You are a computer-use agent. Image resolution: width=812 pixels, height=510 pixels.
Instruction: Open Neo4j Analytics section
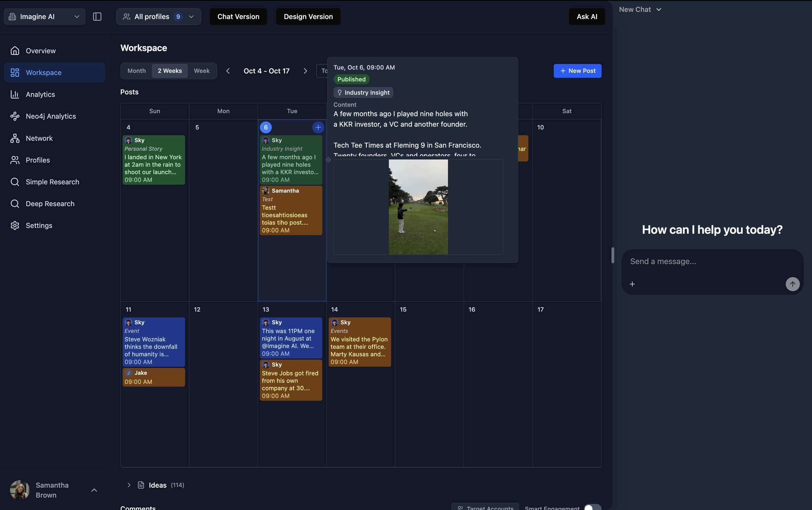point(54,116)
